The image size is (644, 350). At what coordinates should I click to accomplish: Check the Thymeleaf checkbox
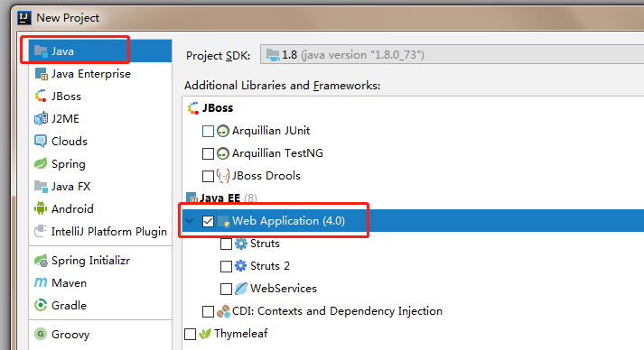[190, 334]
